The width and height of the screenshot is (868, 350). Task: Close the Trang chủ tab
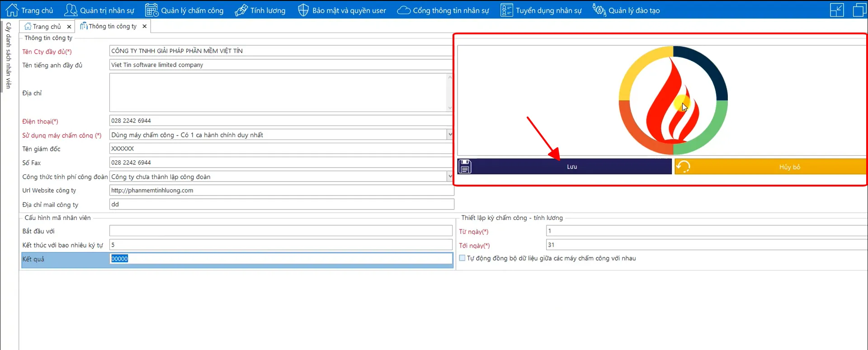pos(69,27)
